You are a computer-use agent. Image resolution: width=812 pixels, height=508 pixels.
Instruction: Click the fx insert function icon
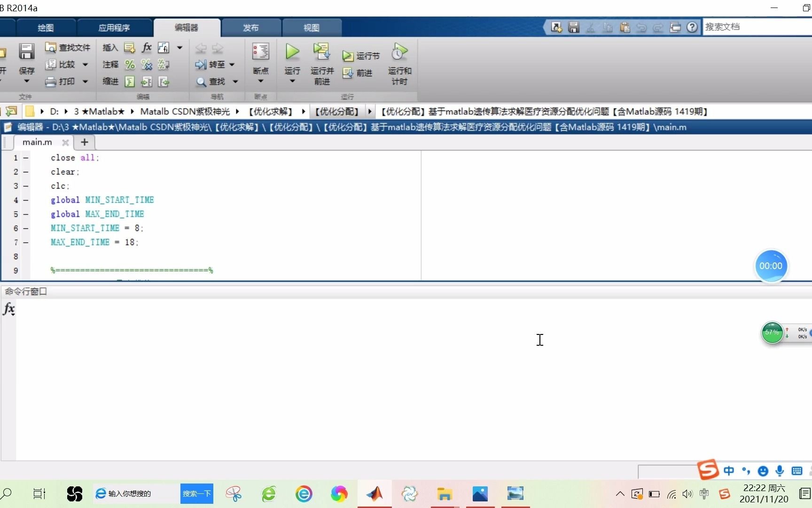click(147, 48)
